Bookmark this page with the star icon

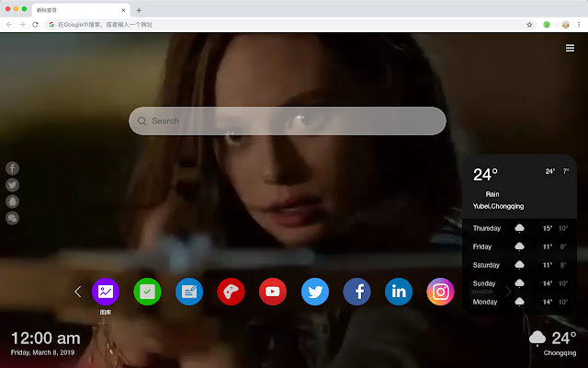click(x=529, y=25)
